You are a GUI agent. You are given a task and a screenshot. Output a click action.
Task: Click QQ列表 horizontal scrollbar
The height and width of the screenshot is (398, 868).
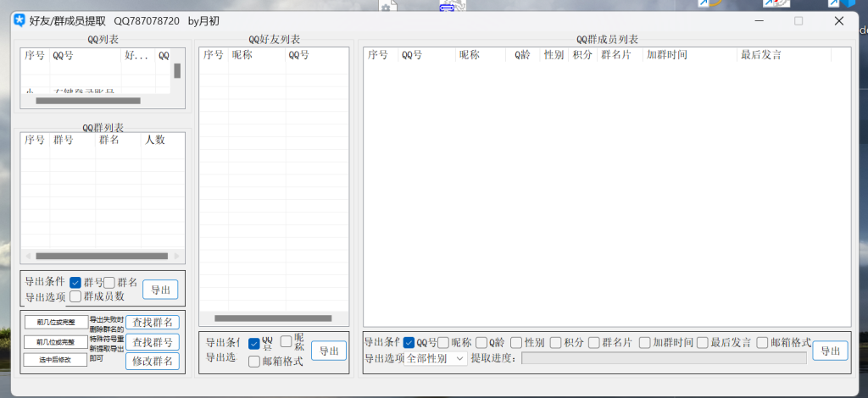click(x=88, y=101)
